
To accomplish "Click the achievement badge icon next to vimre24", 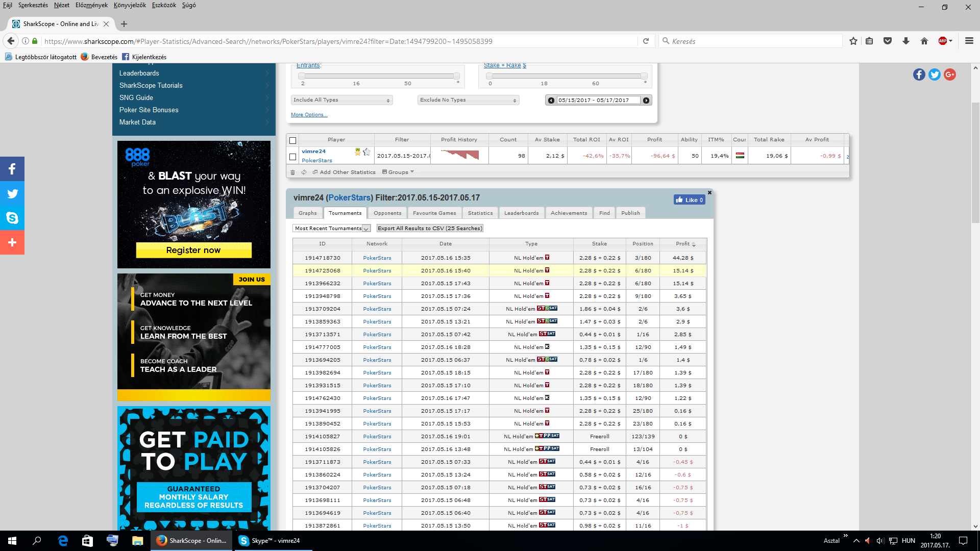I will pyautogui.click(x=358, y=152).
